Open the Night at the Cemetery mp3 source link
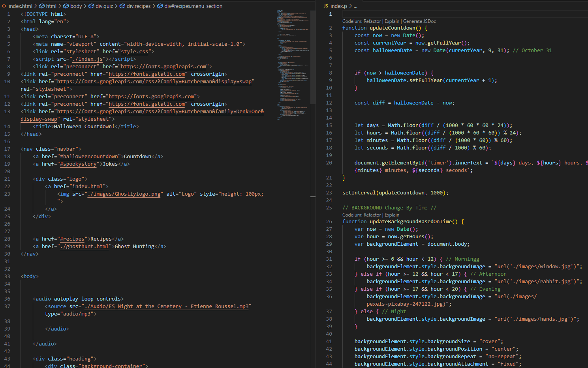The image size is (588, 368). [166, 306]
